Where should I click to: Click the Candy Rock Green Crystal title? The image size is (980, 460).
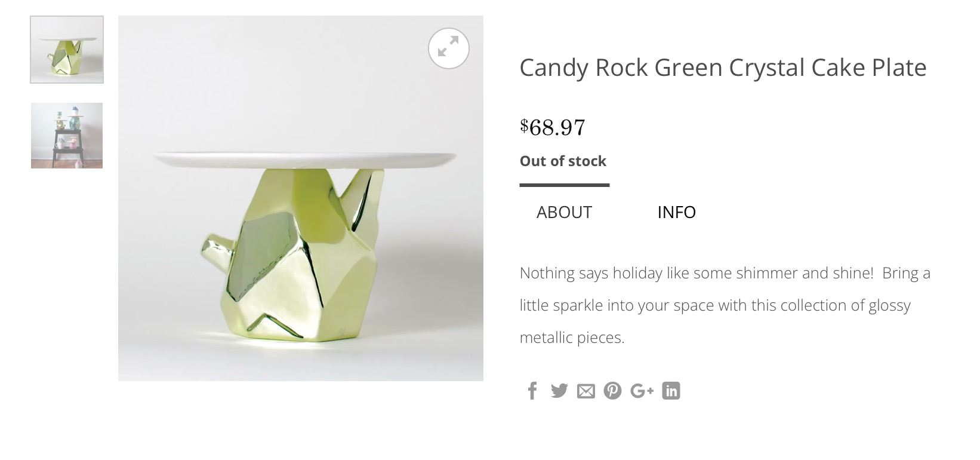click(x=723, y=68)
